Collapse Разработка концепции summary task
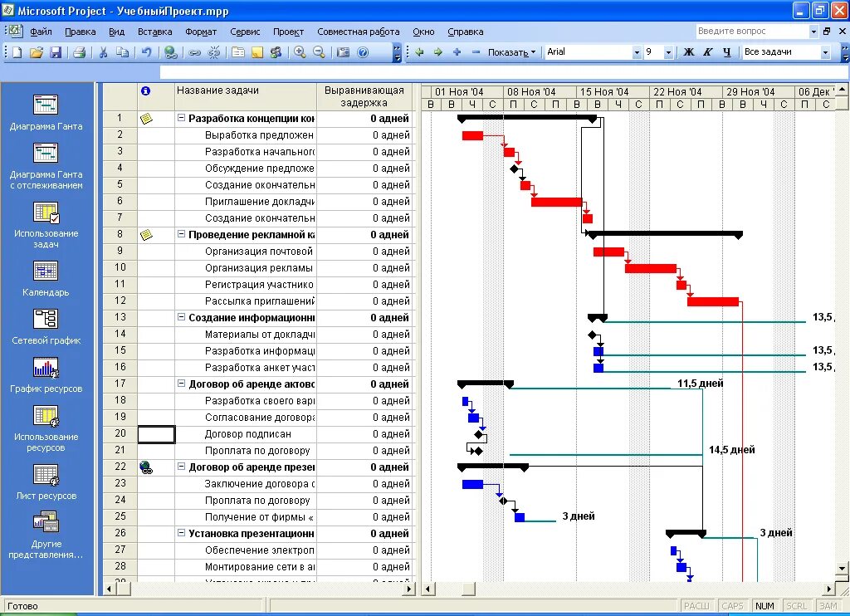The image size is (850, 616). click(182, 118)
